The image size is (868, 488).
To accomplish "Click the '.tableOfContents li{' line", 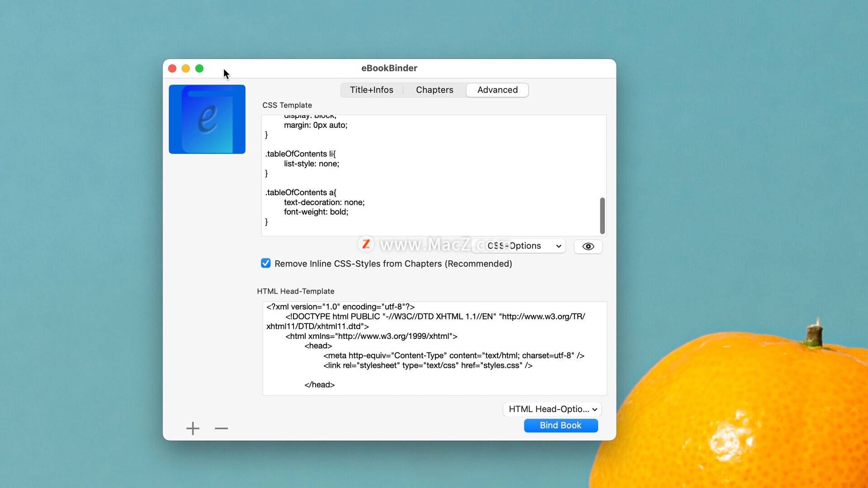I will coord(301,154).
